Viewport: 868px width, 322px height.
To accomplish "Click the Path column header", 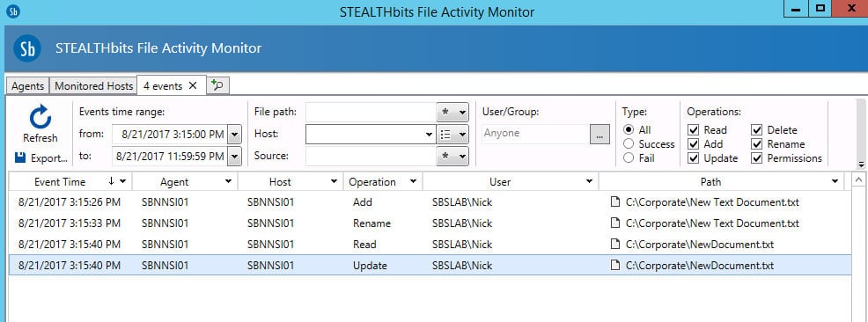I will [x=721, y=181].
